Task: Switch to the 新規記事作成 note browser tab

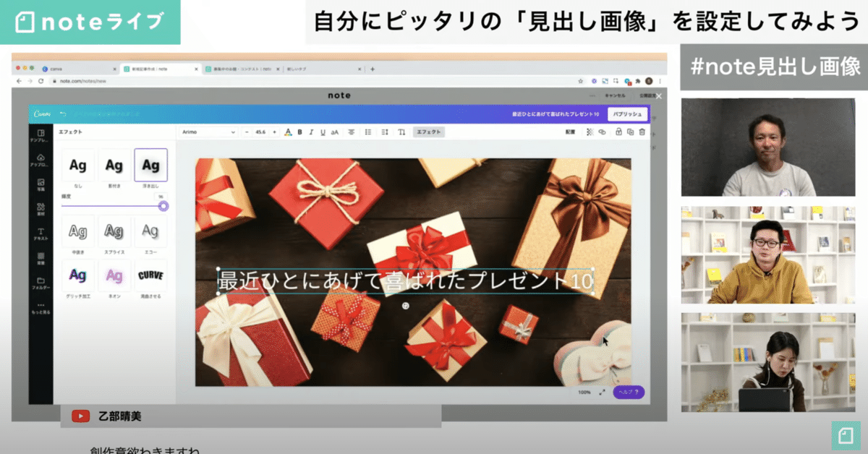Action: coord(161,69)
